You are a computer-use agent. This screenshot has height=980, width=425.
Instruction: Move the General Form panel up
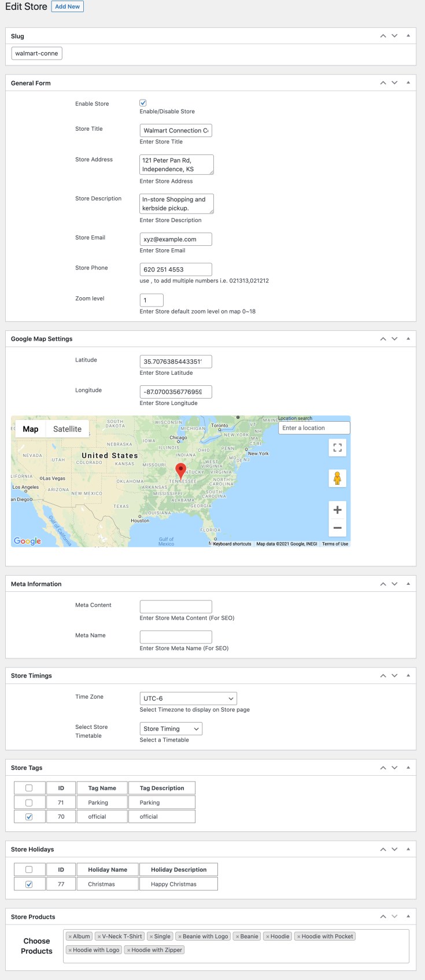click(383, 82)
